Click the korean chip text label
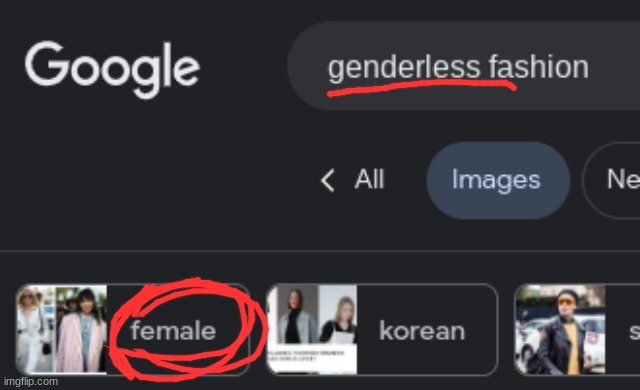640x390 pixels. (422, 331)
